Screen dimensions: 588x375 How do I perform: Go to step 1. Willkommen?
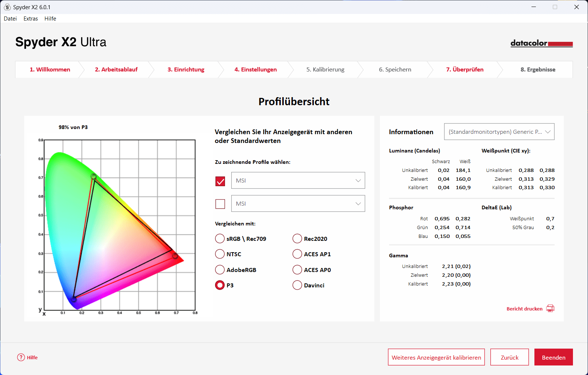click(x=50, y=70)
